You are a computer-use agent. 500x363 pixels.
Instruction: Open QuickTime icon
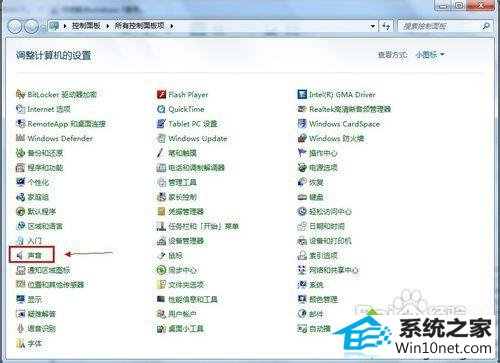pos(161,109)
